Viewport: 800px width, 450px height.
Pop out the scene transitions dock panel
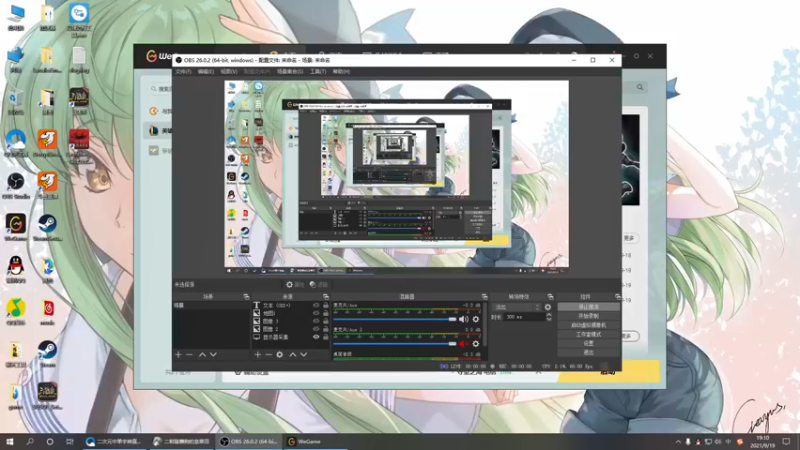coord(550,296)
